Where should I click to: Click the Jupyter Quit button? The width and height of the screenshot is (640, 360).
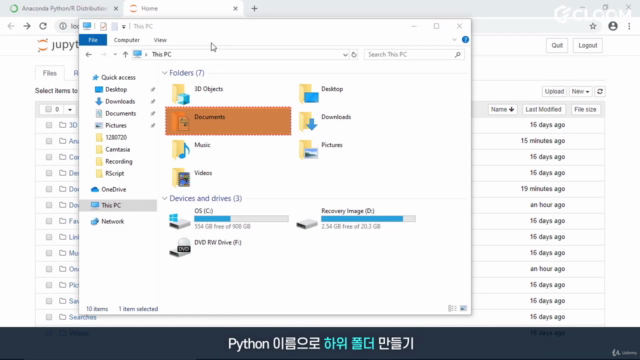click(557, 45)
